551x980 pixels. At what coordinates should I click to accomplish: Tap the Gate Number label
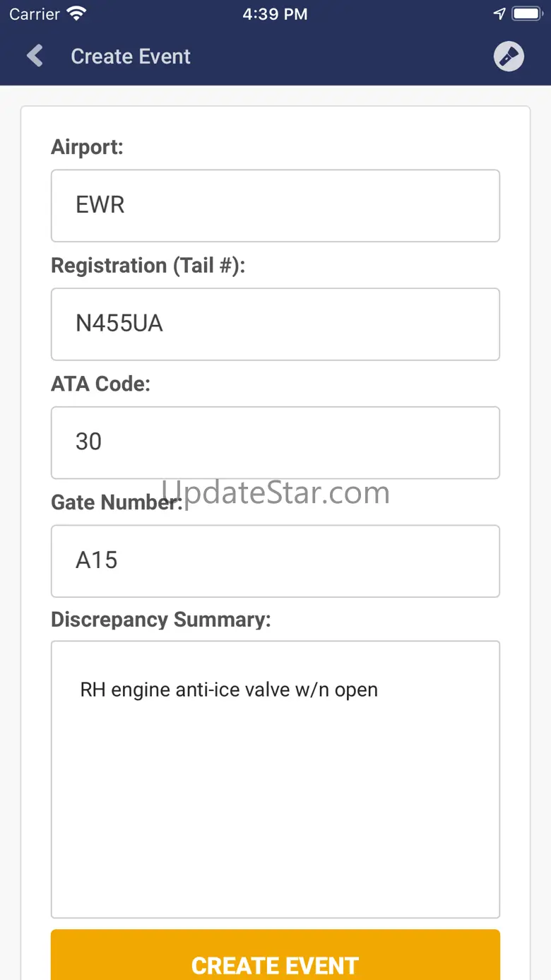(x=106, y=502)
